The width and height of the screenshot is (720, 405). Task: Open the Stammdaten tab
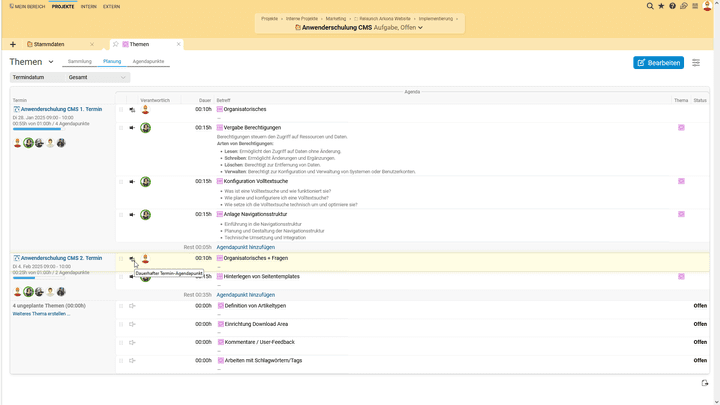point(50,44)
